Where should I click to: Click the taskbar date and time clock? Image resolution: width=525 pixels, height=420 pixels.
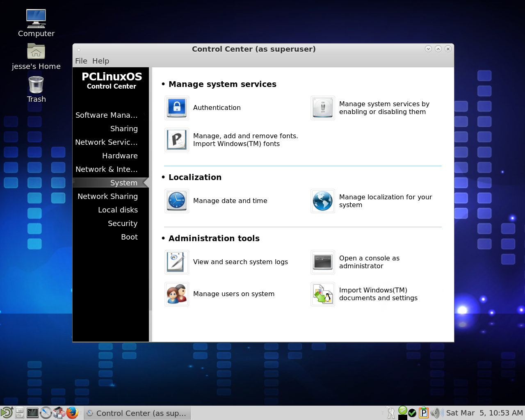point(484,413)
